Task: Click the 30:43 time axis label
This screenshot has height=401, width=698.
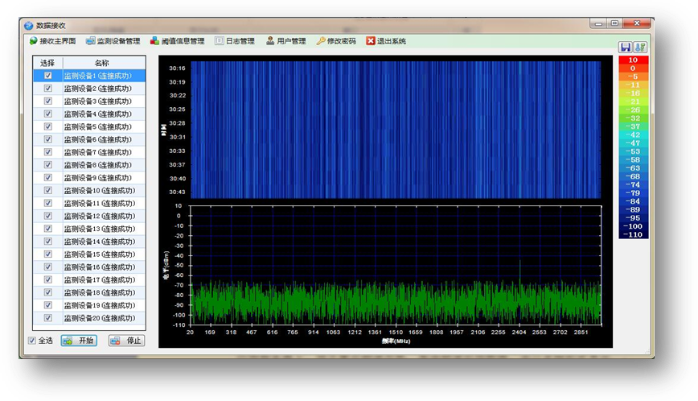Action: click(x=177, y=192)
